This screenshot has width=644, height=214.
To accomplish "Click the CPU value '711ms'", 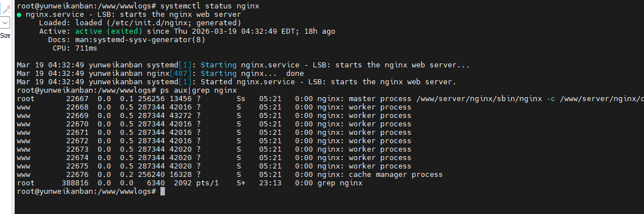I will 86,48.
